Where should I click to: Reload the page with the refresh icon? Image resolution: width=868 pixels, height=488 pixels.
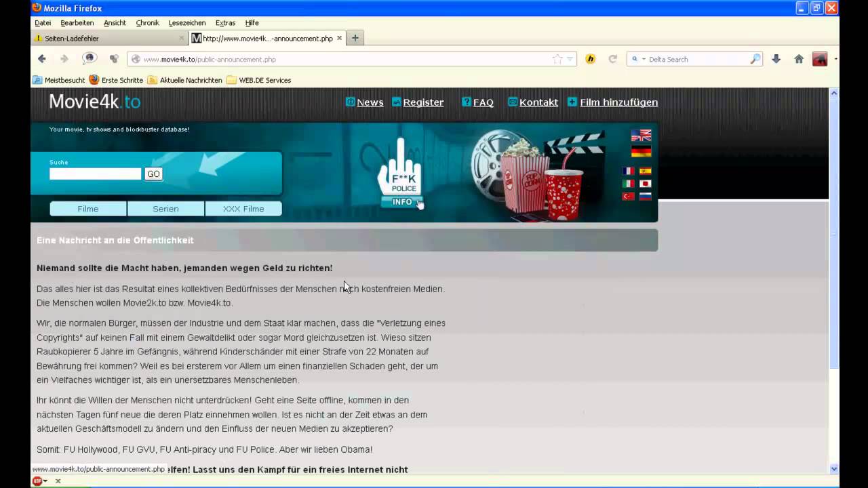pos(612,59)
